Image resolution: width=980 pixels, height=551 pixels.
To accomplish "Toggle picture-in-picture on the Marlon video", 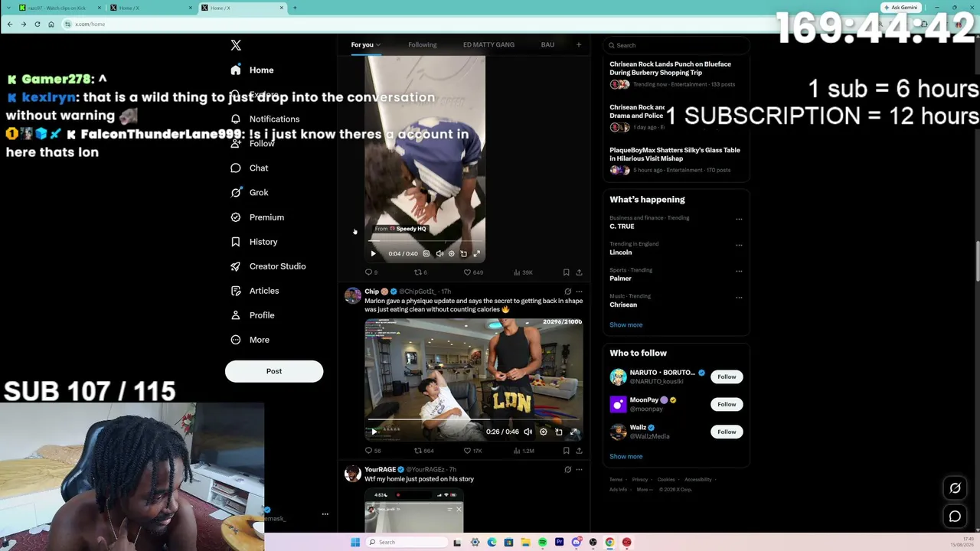I will pos(559,432).
